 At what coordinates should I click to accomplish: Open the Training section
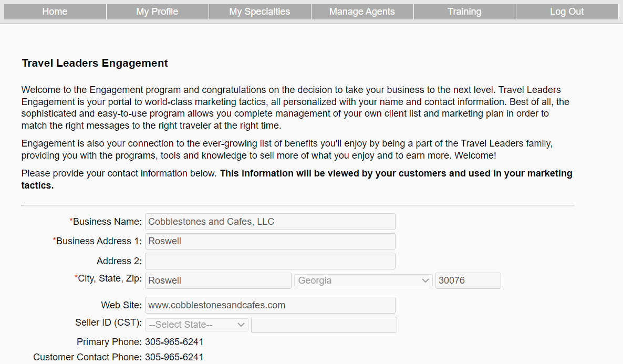tap(464, 12)
